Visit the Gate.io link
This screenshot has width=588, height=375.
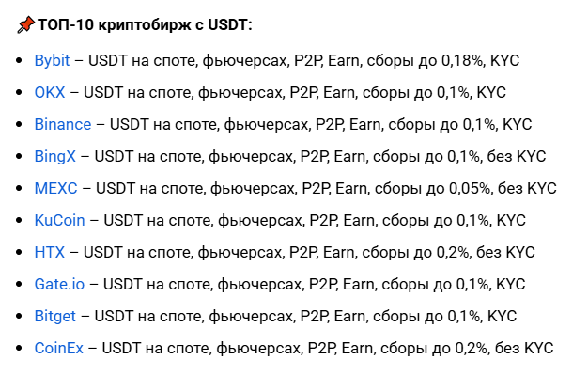pyautogui.click(x=59, y=284)
